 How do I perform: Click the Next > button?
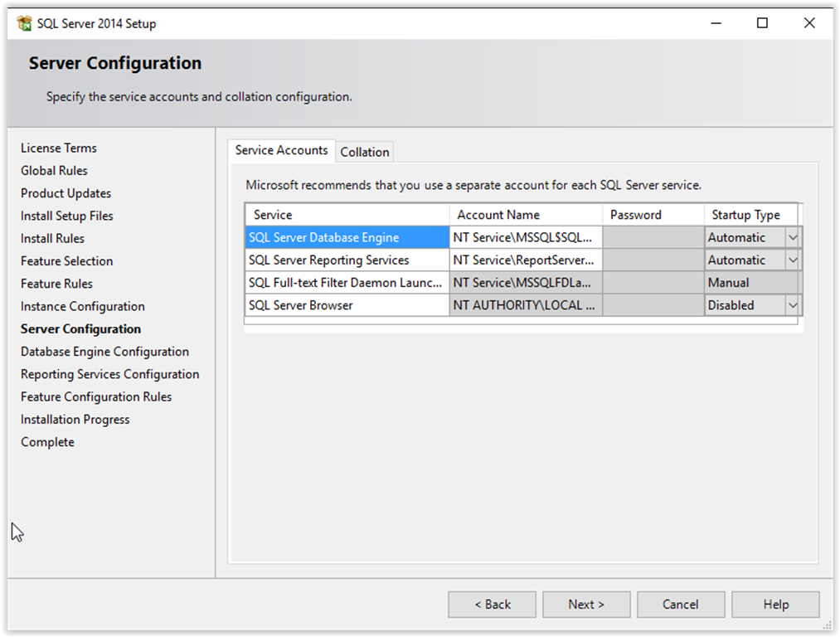pyautogui.click(x=586, y=605)
